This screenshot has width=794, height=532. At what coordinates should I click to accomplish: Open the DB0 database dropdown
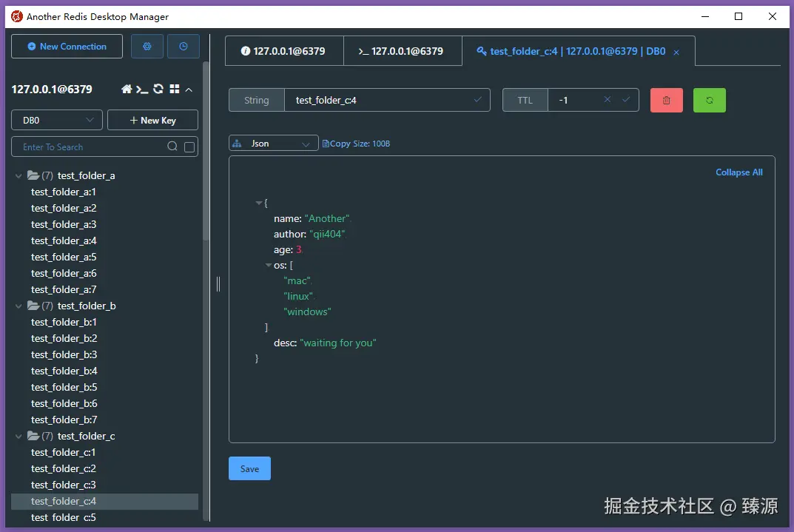pyautogui.click(x=57, y=120)
